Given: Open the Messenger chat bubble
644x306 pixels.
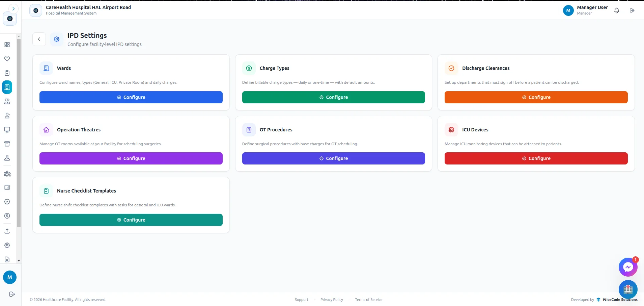Looking at the screenshot, I should click(x=628, y=267).
